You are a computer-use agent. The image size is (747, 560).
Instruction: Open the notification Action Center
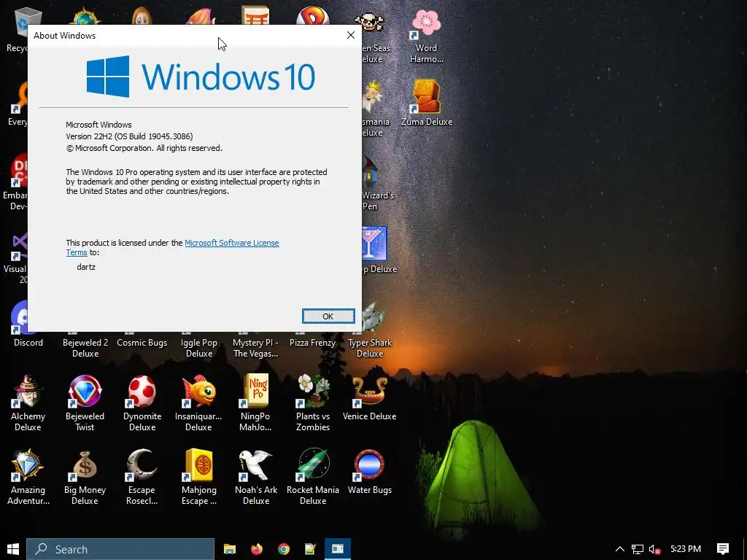723,549
